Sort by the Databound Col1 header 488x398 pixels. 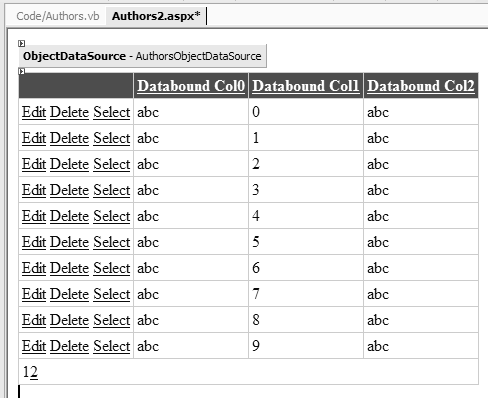[x=306, y=86]
